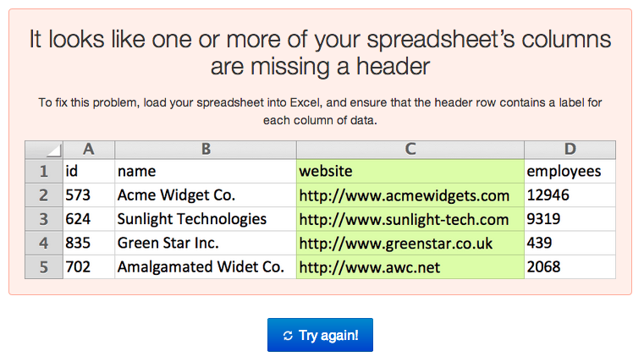The image size is (644, 362).
Task: Click the awc.net URL cell
Action: 410,266
